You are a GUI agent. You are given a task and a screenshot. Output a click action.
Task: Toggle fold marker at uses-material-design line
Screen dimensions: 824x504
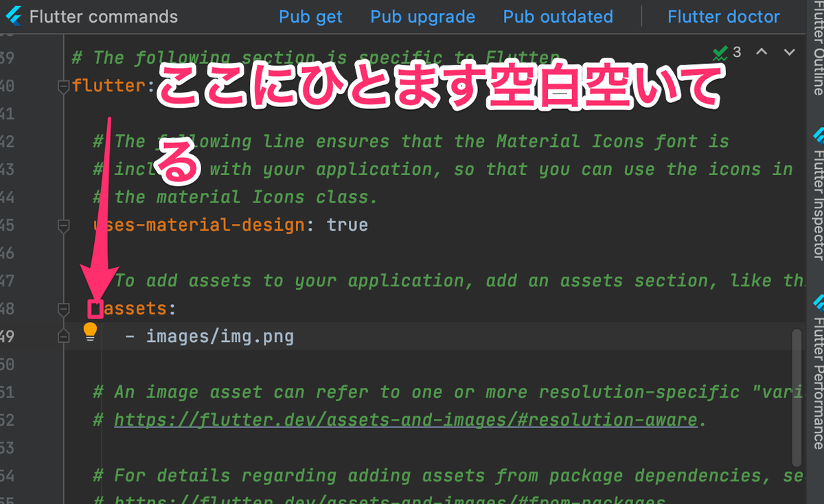coord(64,225)
